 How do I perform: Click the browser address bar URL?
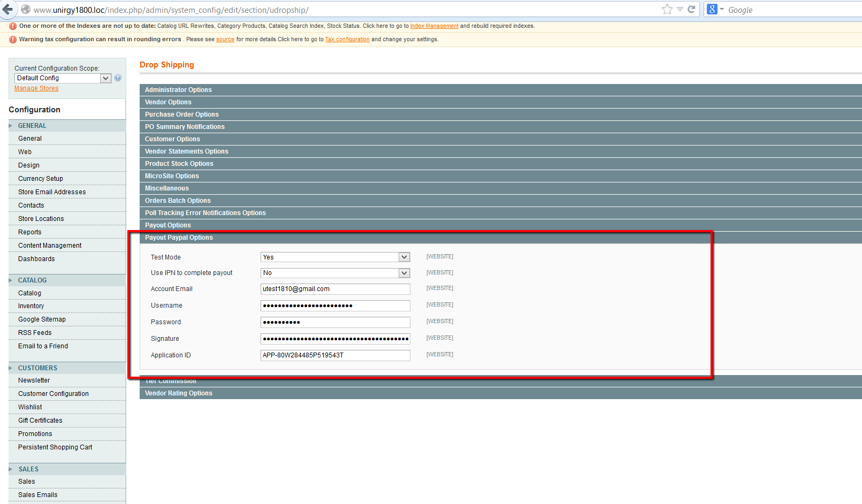(171, 10)
